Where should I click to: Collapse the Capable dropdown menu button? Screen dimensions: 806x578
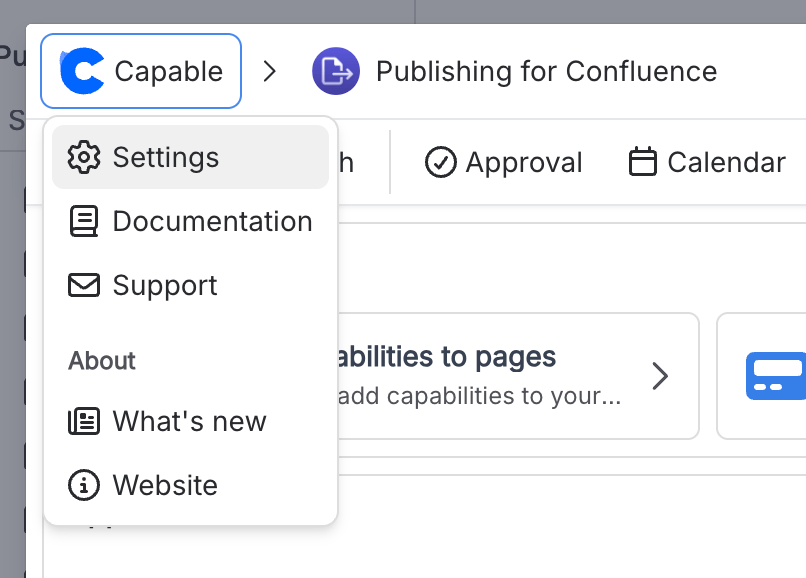tap(141, 71)
